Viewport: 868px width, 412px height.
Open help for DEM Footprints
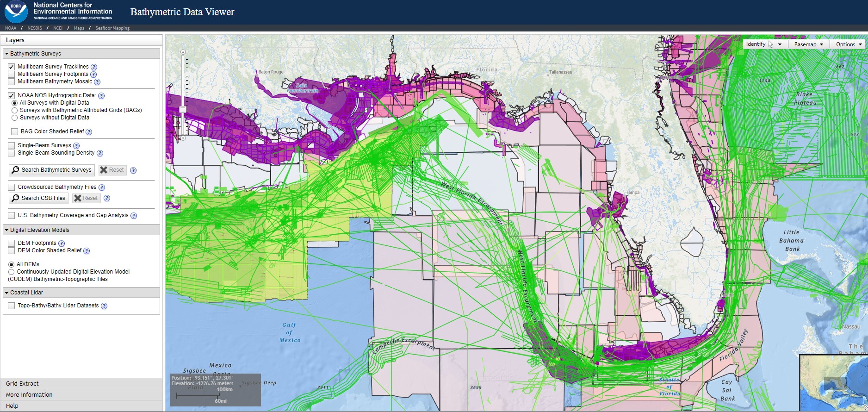[62, 243]
